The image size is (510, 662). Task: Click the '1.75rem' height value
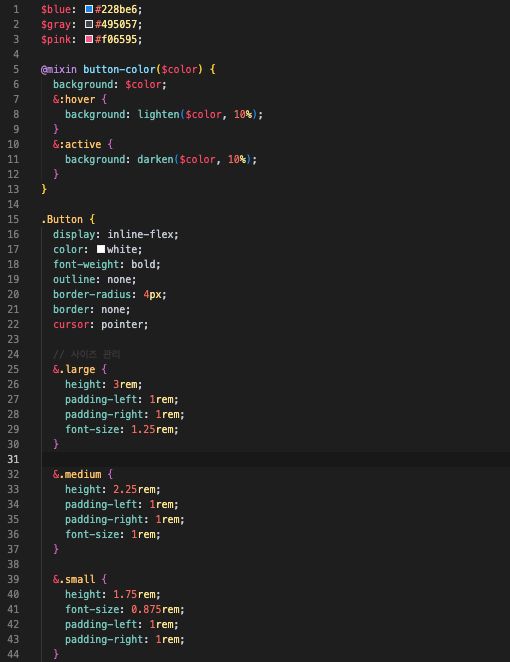(x=134, y=594)
